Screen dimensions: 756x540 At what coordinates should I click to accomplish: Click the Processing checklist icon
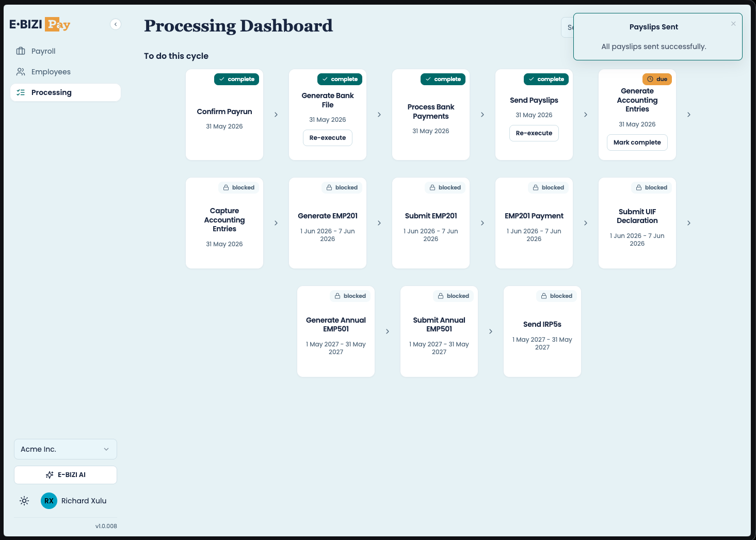pos(21,92)
